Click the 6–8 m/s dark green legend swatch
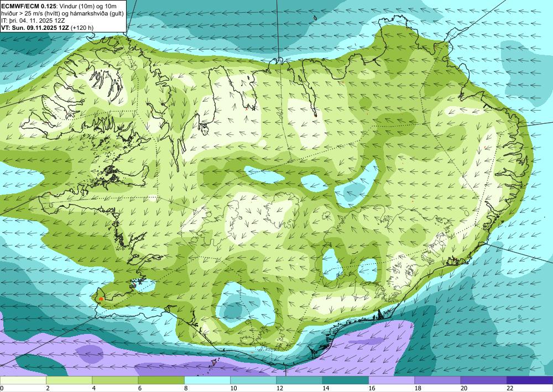This screenshot has width=553, height=392. click(x=161, y=380)
